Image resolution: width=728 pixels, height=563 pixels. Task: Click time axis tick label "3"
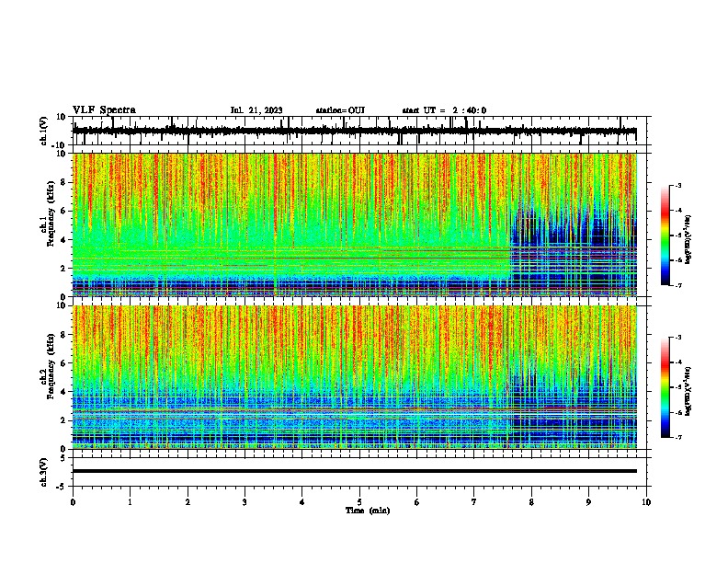[245, 502]
